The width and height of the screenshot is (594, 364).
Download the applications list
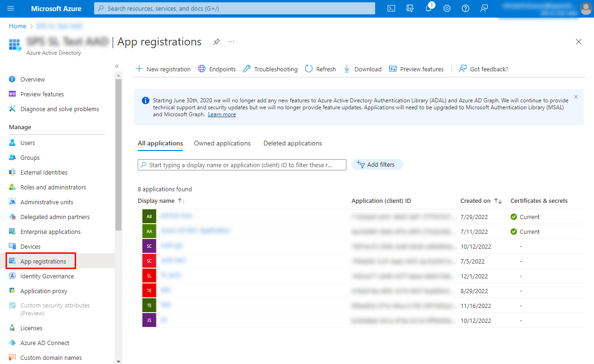362,69
